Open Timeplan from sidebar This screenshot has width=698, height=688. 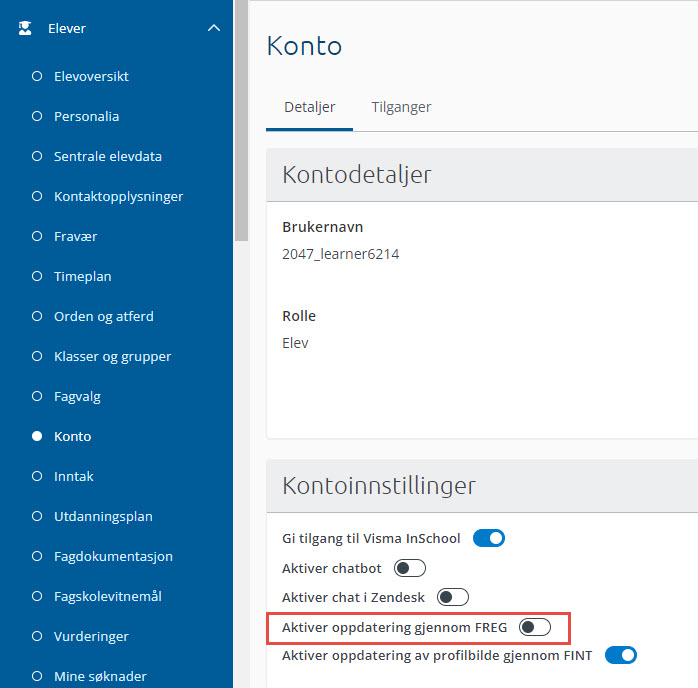tap(82, 277)
